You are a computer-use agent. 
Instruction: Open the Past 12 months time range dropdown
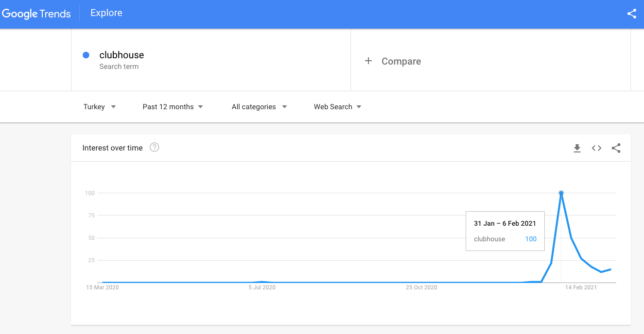click(173, 107)
